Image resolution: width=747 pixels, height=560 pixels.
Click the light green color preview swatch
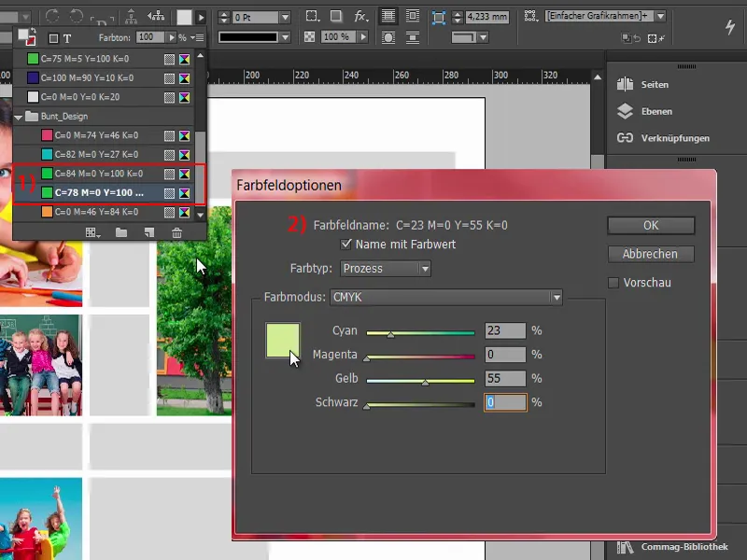(x=283, y=340)
